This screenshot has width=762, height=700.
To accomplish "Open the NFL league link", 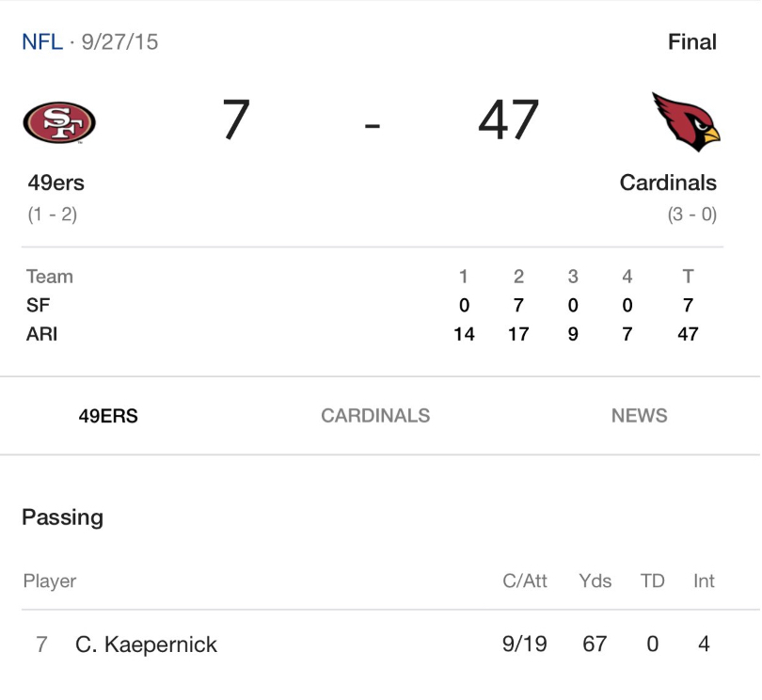I will pos(42,41).
